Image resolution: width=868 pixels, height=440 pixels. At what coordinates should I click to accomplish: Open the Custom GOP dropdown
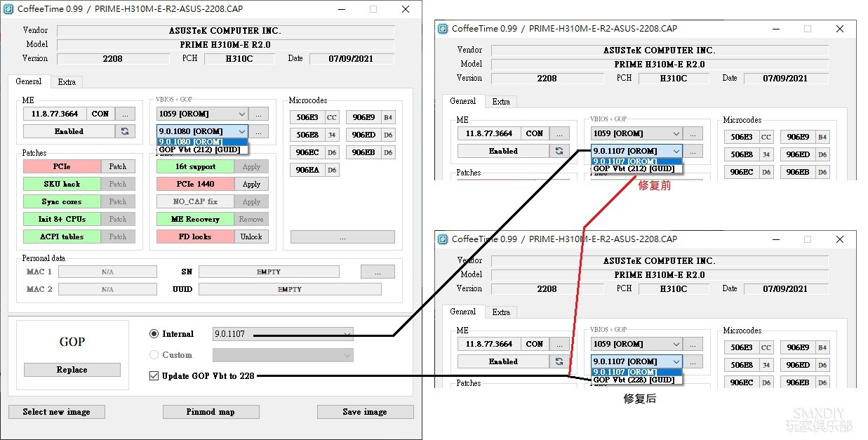[283, 355]
